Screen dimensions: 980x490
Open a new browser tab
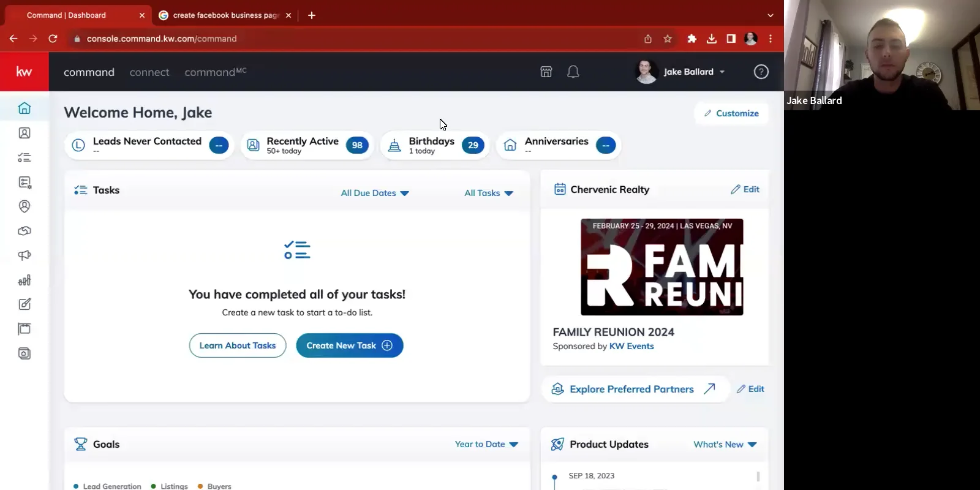[x=312, y=15]
